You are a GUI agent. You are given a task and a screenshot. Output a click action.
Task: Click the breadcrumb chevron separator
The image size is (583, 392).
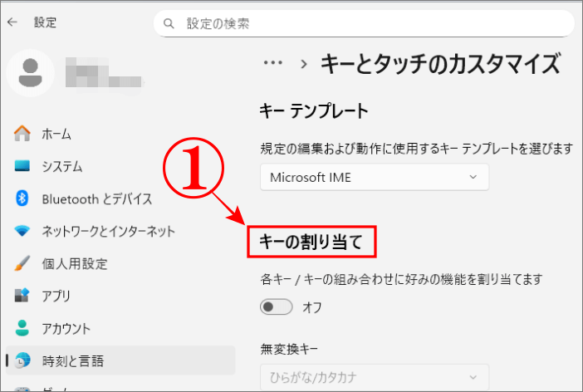[x=304, y=64]
